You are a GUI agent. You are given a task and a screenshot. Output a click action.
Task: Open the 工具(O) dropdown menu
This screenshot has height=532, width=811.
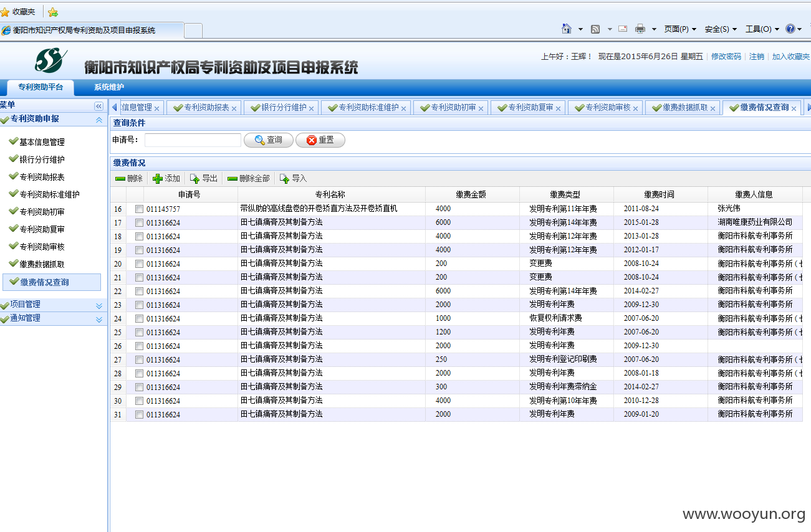(x=762, y=29)
